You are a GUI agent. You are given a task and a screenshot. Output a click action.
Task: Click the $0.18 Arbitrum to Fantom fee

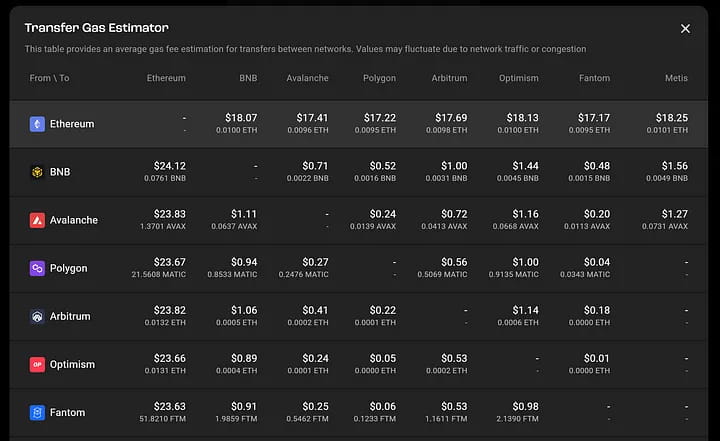coord(597,310)
